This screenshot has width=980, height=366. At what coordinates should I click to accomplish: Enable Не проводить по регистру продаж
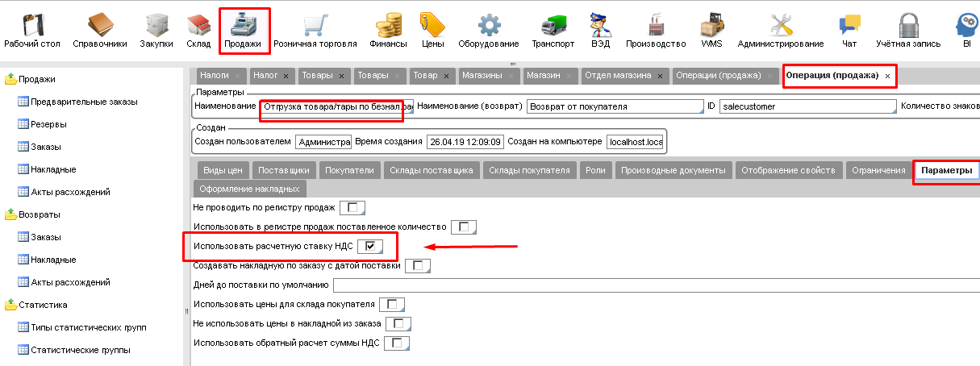(352, 208)
